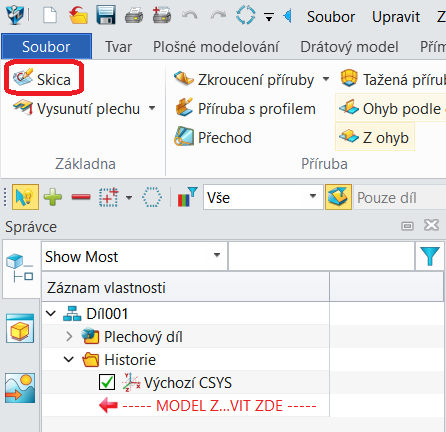Image resolution: width=446 pixels, height=432 pixels.
Task: Click the red minus remove icon
Action: point(81,197)
